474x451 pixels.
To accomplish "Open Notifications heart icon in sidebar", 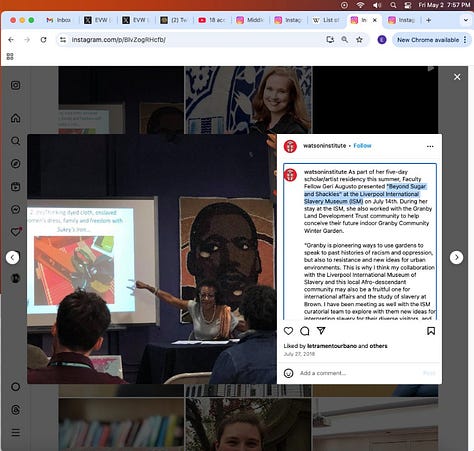I will pyautogui.click(x=16, y=232).
